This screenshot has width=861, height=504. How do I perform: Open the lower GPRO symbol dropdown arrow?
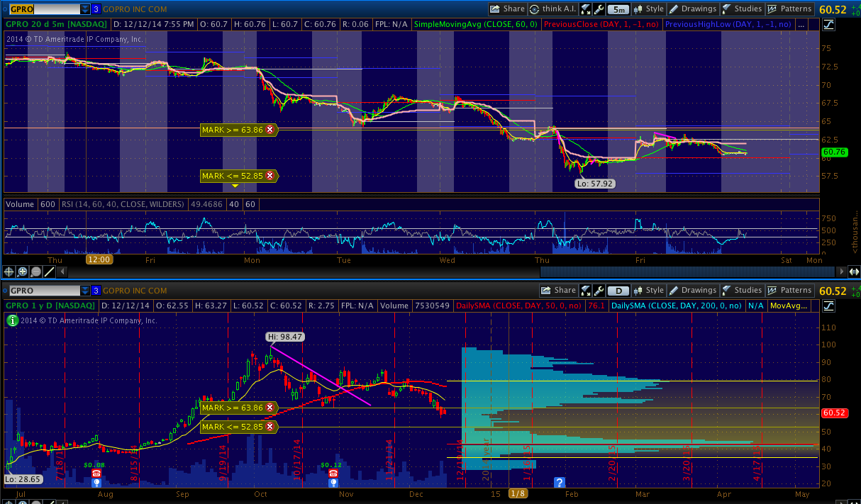tap(85, 291)
